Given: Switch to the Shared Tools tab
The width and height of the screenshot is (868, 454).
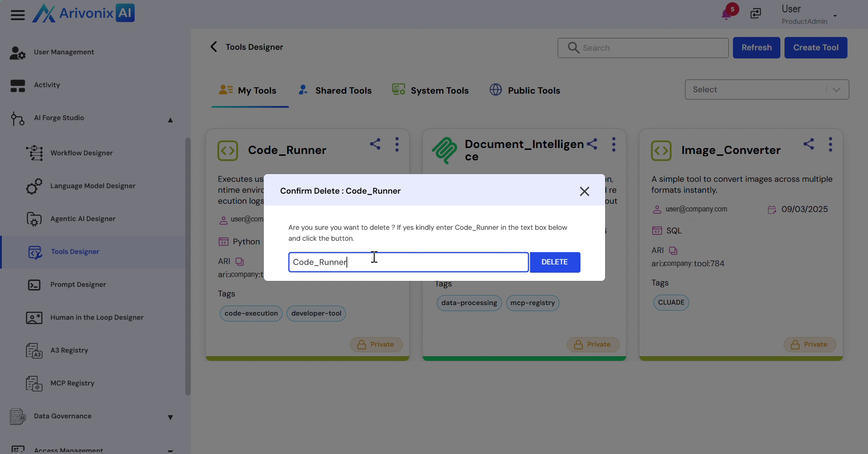Looking at the screenshot, I should (335, 90).
